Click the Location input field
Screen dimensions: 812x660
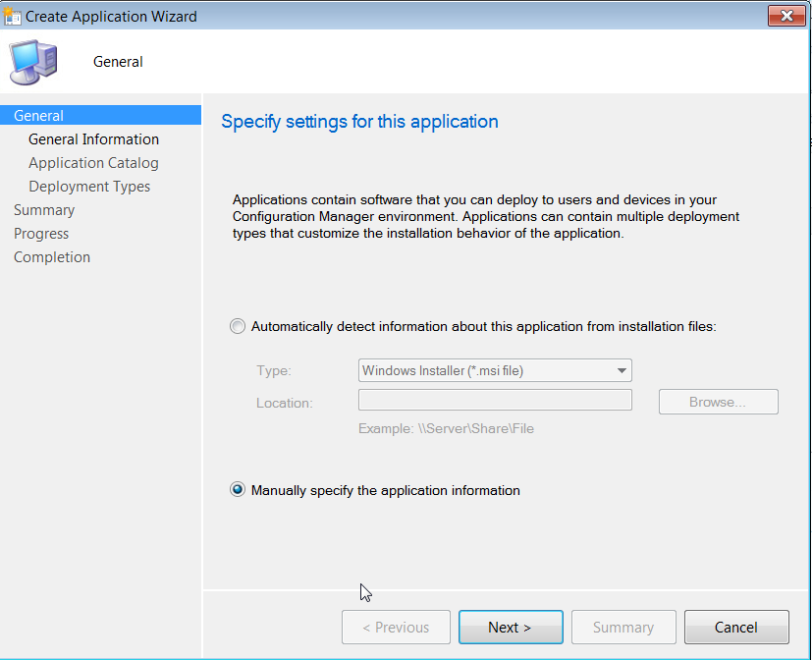495,400
